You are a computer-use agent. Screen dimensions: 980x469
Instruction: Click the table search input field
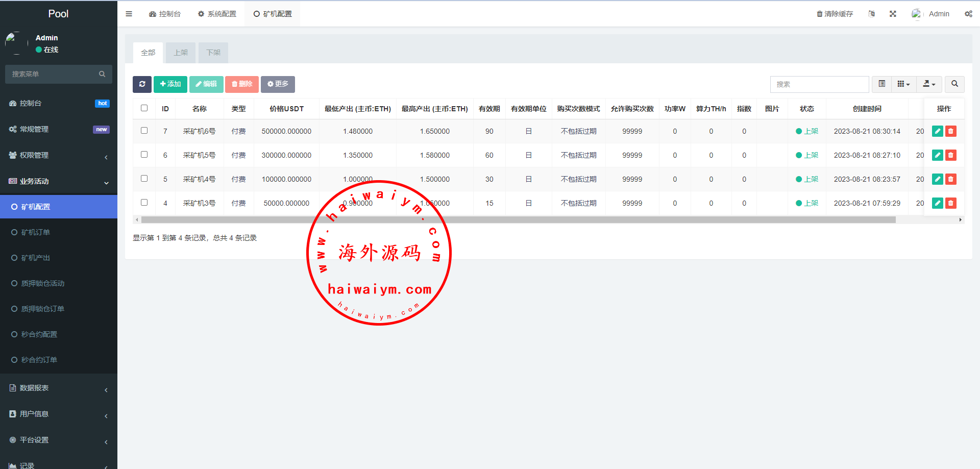[x=819, y=84]
